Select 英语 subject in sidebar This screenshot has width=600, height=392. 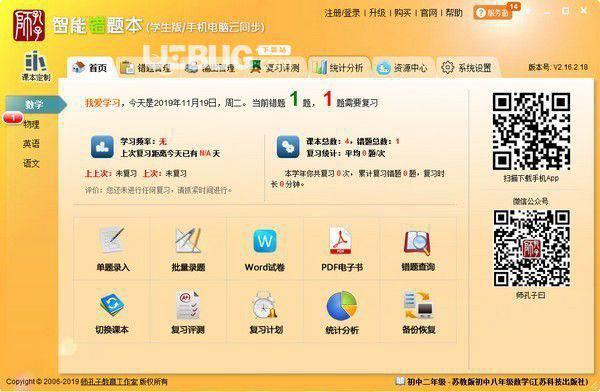31,144
